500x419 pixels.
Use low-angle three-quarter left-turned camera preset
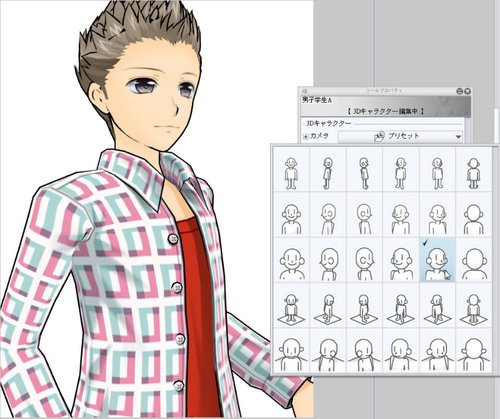tap(401, 350)
